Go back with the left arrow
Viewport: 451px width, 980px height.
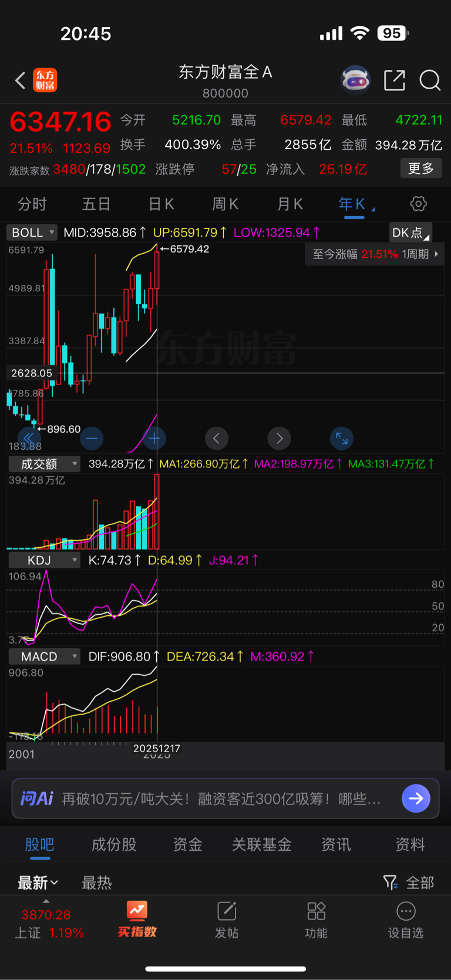(x=20, y=80)
